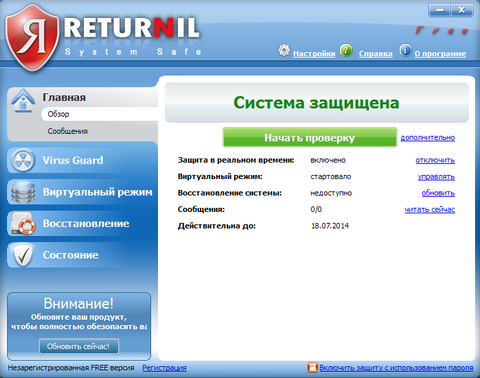
Task: Click the blue info icon near О программе
Action: (x=405, y=50)
